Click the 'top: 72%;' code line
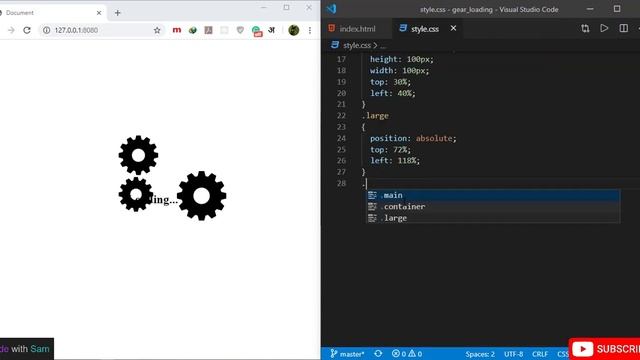Image resolution: width=640 pixels, height=360 pixels. pos(390,150)
